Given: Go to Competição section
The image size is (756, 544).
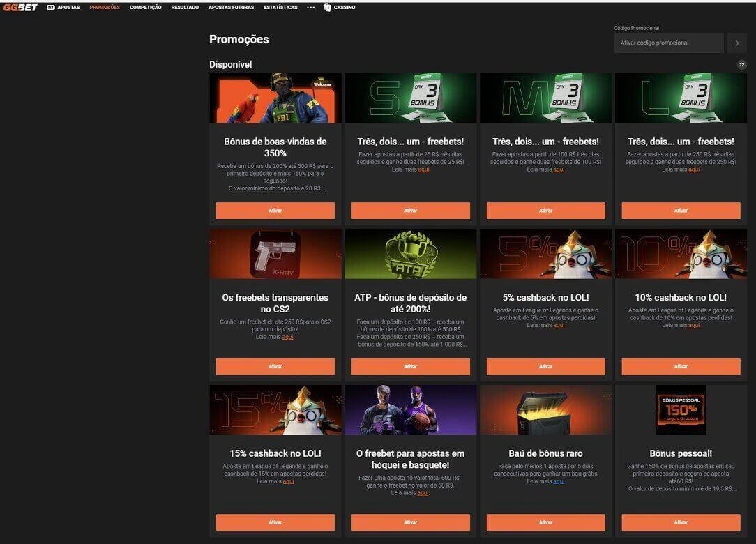Looking at the screenshot, I should click(x=146, y=7).
